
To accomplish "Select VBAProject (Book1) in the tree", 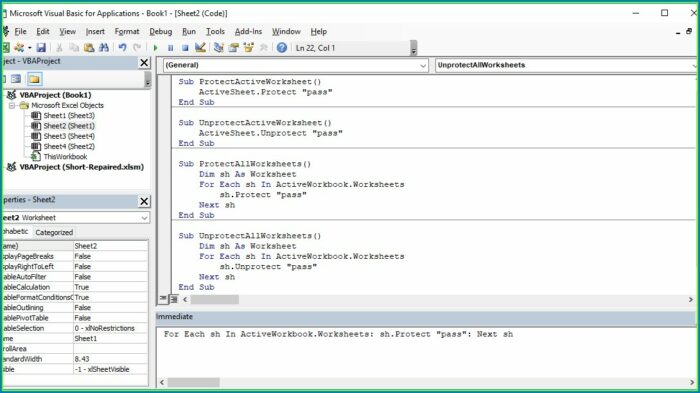I will coord(55,95).
